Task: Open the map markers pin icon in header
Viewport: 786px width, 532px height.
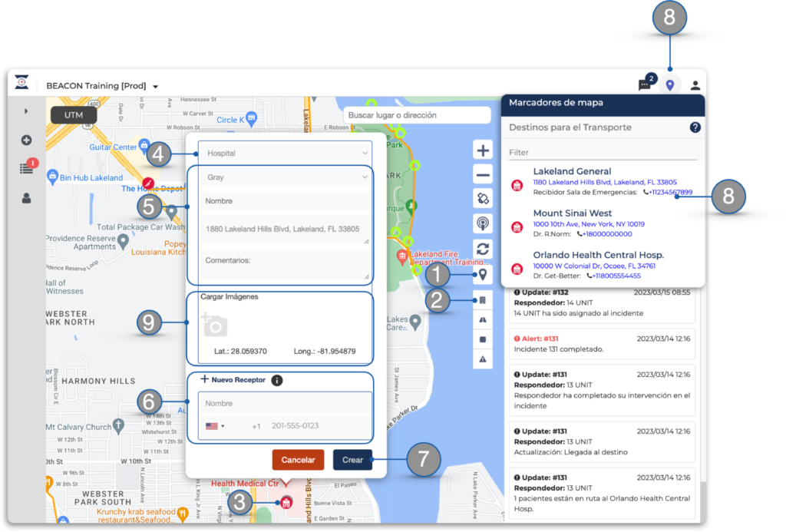Action: [669, 86]
